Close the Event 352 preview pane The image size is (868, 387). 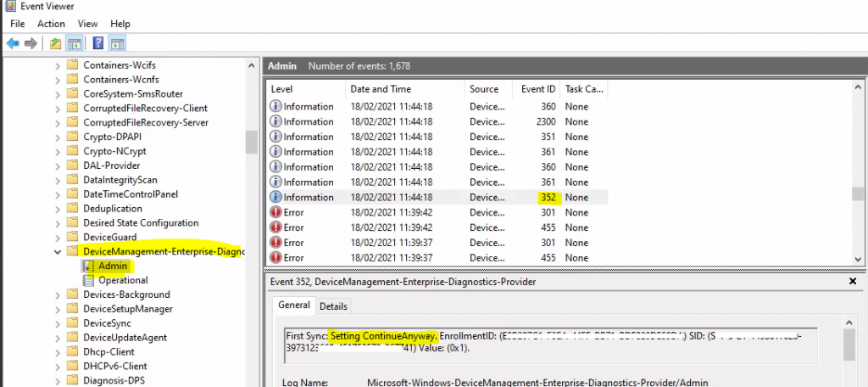tap(853, 282)
